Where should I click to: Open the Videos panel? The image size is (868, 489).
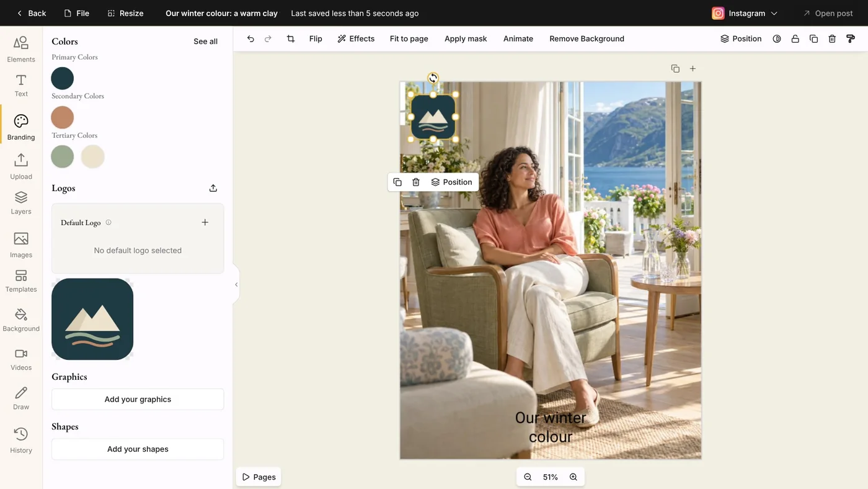tap(21, 359)
